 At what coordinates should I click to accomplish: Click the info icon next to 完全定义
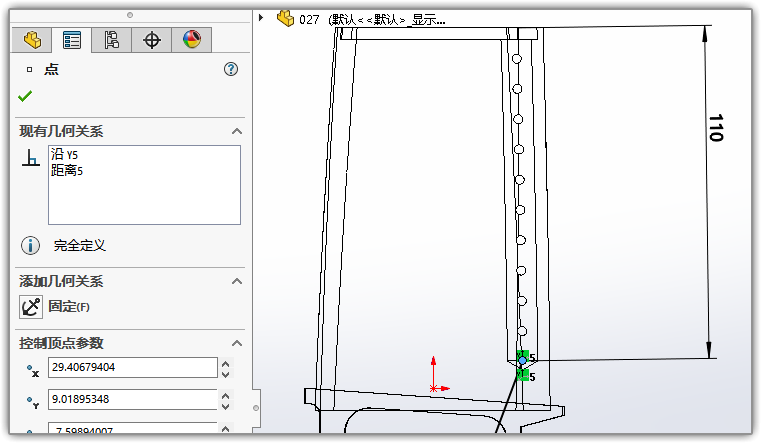[30, 246]
